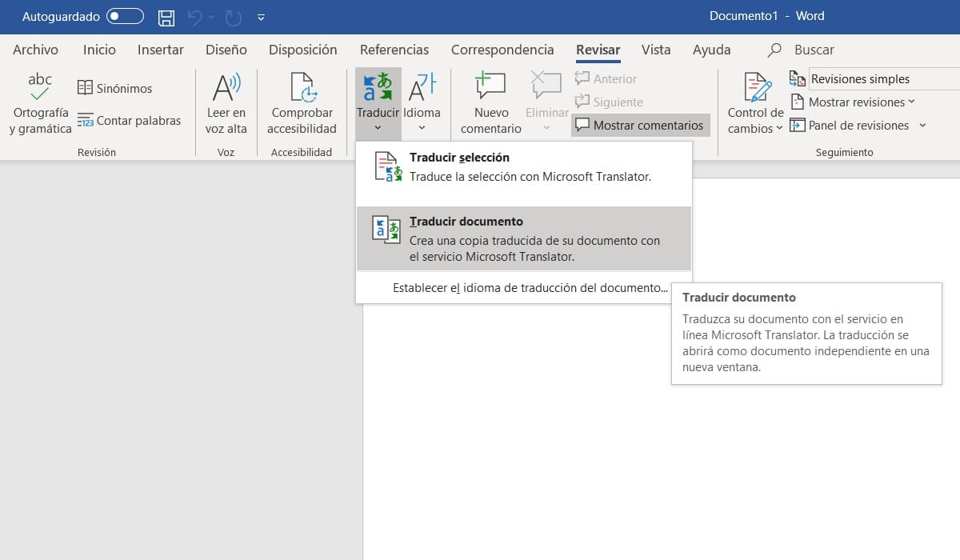Select Establecer el idioma de traducción del documento

pyautogui.click(x=530, y=288)
